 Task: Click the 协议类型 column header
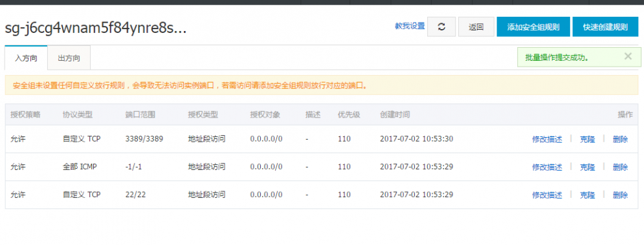[78, 114]
